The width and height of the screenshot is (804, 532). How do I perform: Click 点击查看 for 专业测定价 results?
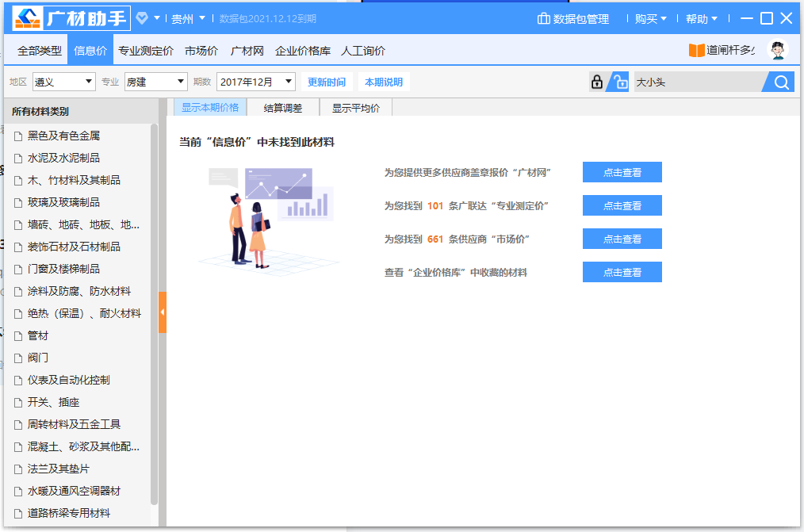pyautogui.click(x=622, y=205)
